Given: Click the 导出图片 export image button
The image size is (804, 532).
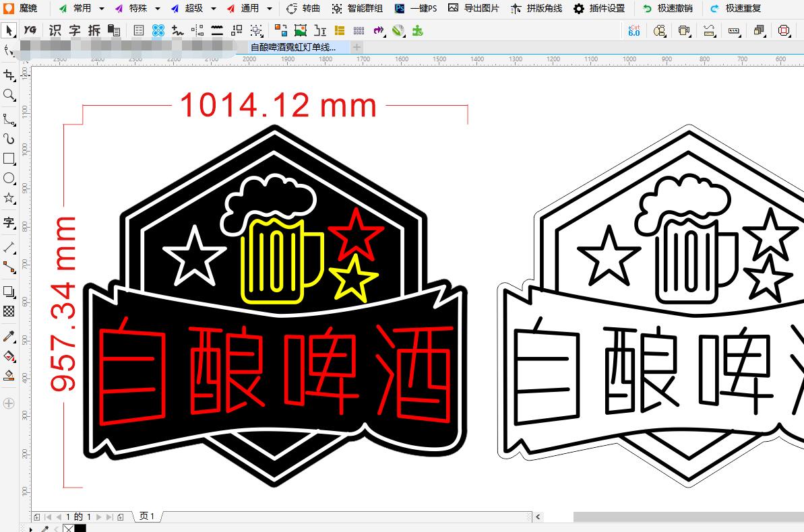Looking at the screenshot, I should tap(474, 8).
